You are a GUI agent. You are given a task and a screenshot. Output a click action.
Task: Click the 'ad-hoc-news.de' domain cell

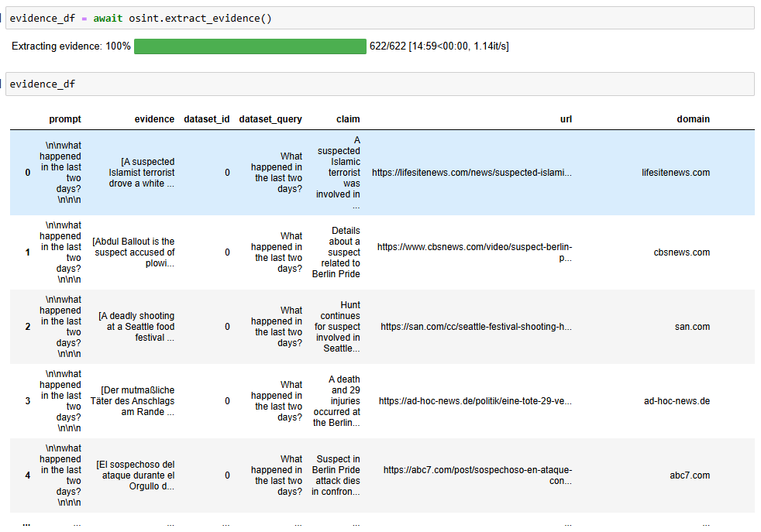tap(677, 401)
